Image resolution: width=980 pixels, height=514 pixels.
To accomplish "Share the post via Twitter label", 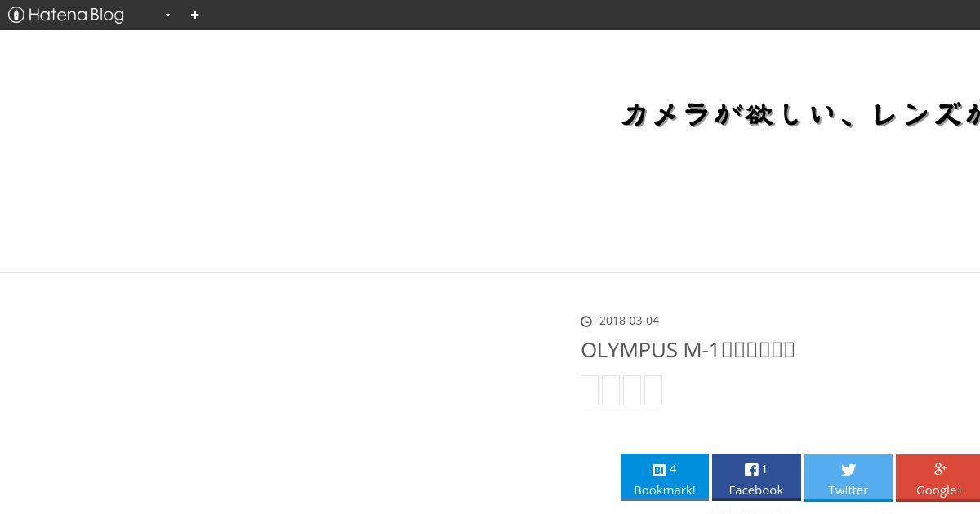I will pyautogui.click(x=849, y=490).
